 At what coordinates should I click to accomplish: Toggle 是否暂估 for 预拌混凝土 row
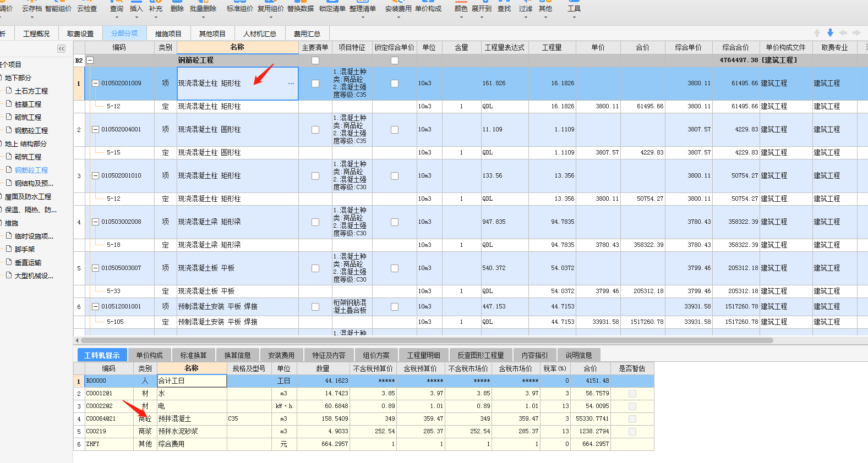[x=632, y=419]
